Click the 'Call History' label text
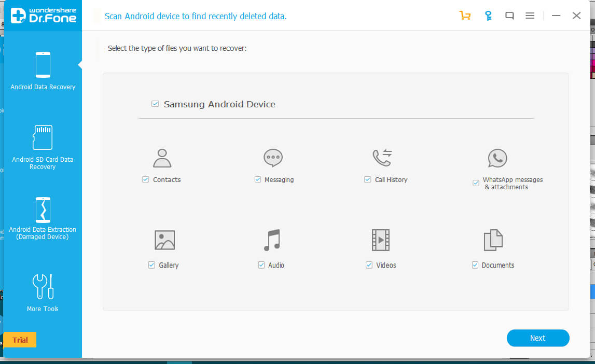 tap(391, 180)
